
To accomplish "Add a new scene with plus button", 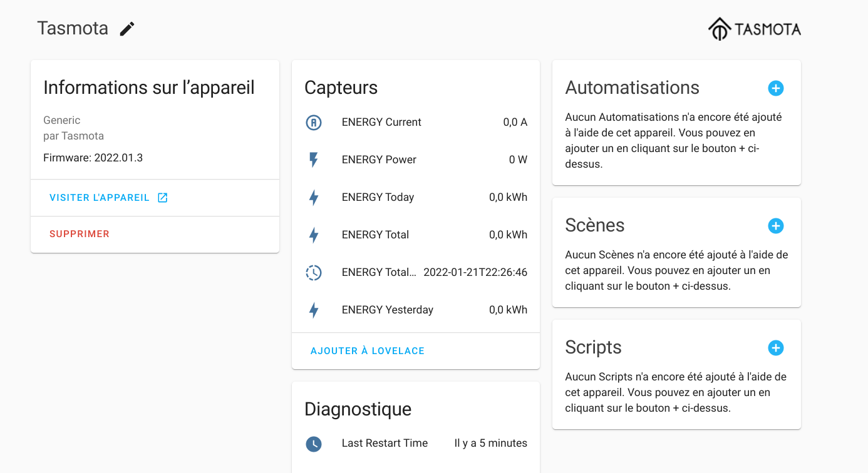I will coord(775,226).
